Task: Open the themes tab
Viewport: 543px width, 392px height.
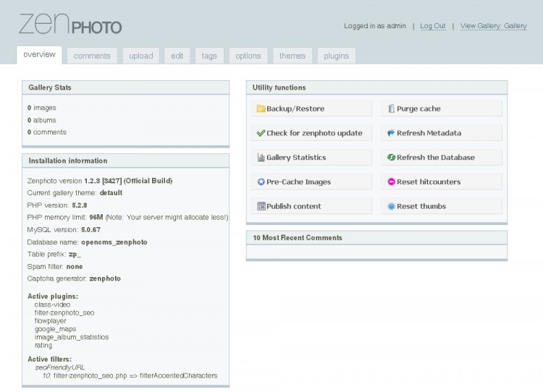Action: (292, 56)
